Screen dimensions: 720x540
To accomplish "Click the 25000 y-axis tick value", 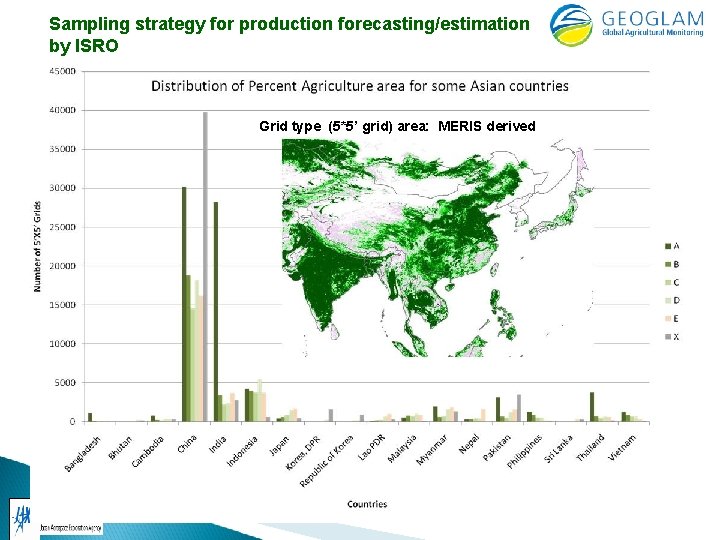I will [63, 227].
